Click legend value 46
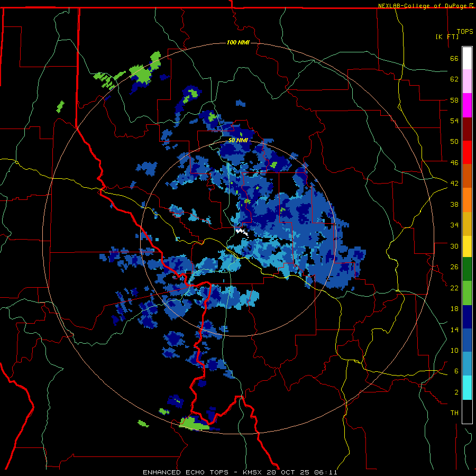The image size is (476, 476). (x=454, y=162)
